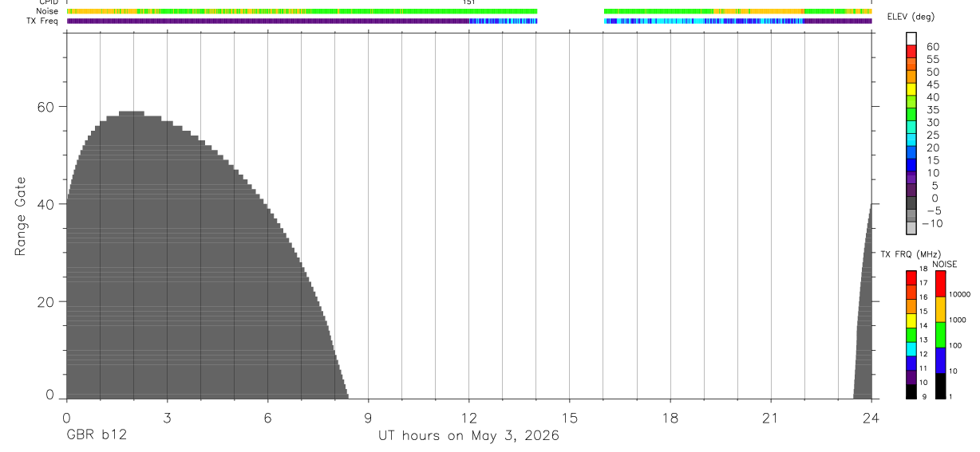This screenshot has width=980, height=452.
Task: Click the 'ELEV (deg)' colorbar title
Action: [910, 17]
